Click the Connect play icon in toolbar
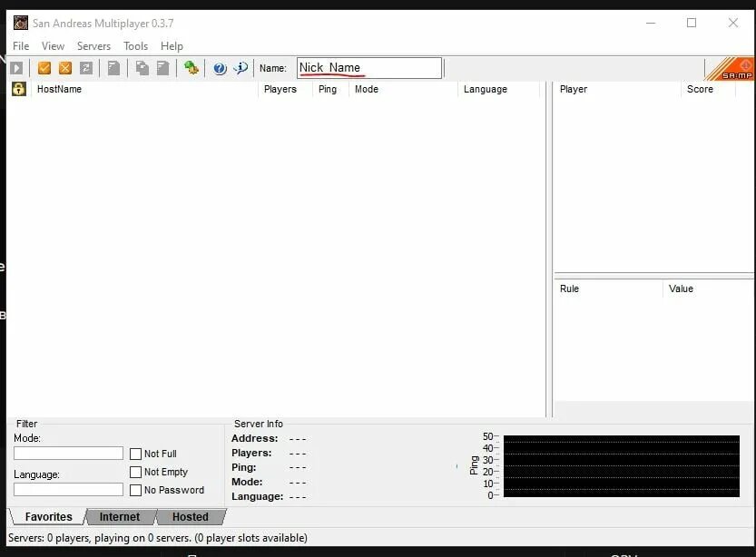Image resolution: width=756 pixels, height=557 pixels. point(16,68)
